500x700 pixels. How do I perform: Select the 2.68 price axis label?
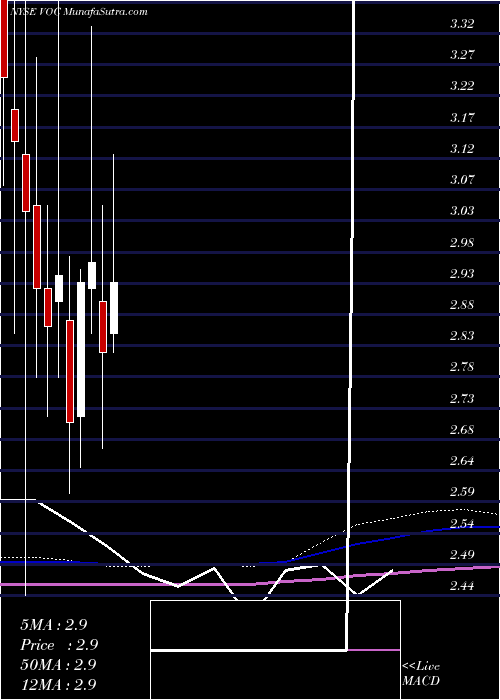coord(462,430)
